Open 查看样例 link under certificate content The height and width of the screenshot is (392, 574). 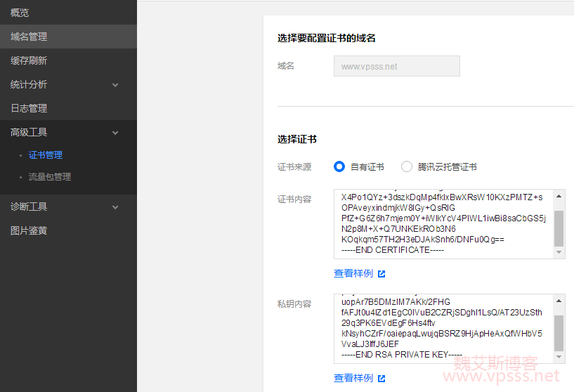(x=353, y=274)
